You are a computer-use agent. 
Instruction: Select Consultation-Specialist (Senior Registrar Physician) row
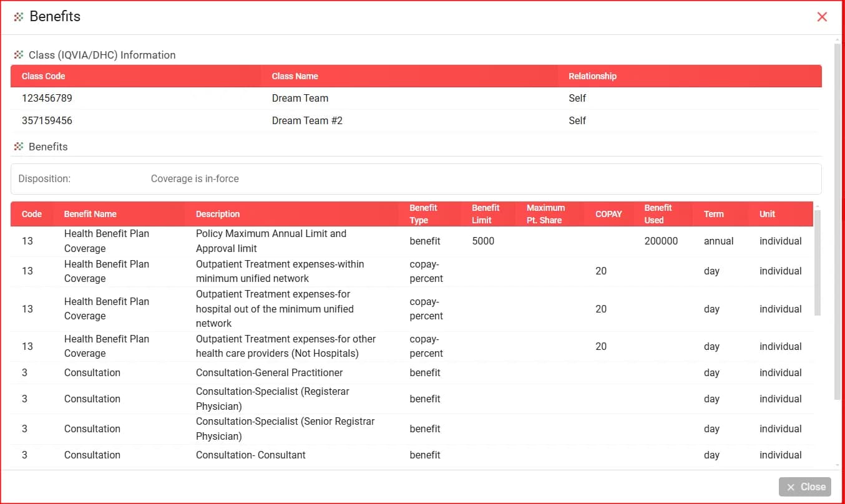[412, 429]
